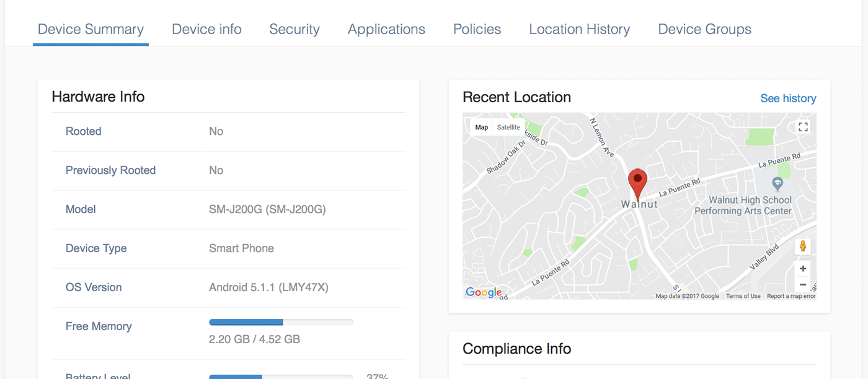Screen dimensions: 868x379
Task: Click the Device Type label
Action: point(96,248)
